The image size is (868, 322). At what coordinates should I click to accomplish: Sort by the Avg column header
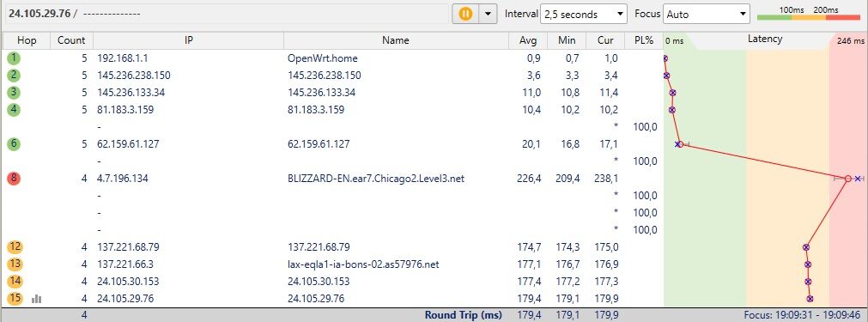(528, 40)
